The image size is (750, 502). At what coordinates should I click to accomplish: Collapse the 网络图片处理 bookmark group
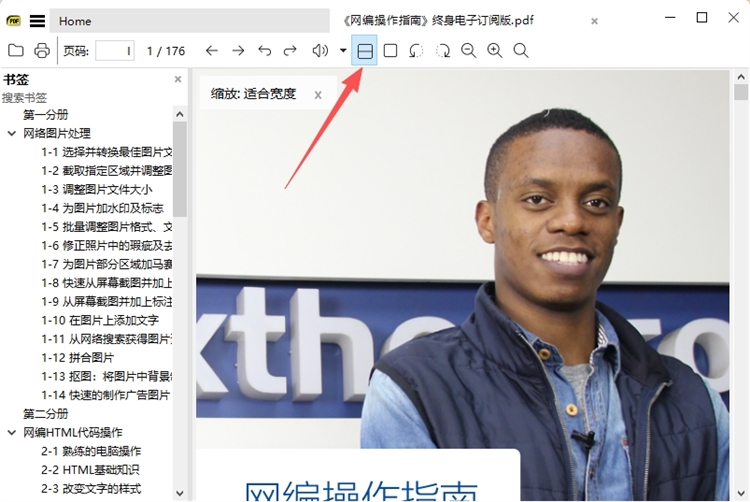11,133
